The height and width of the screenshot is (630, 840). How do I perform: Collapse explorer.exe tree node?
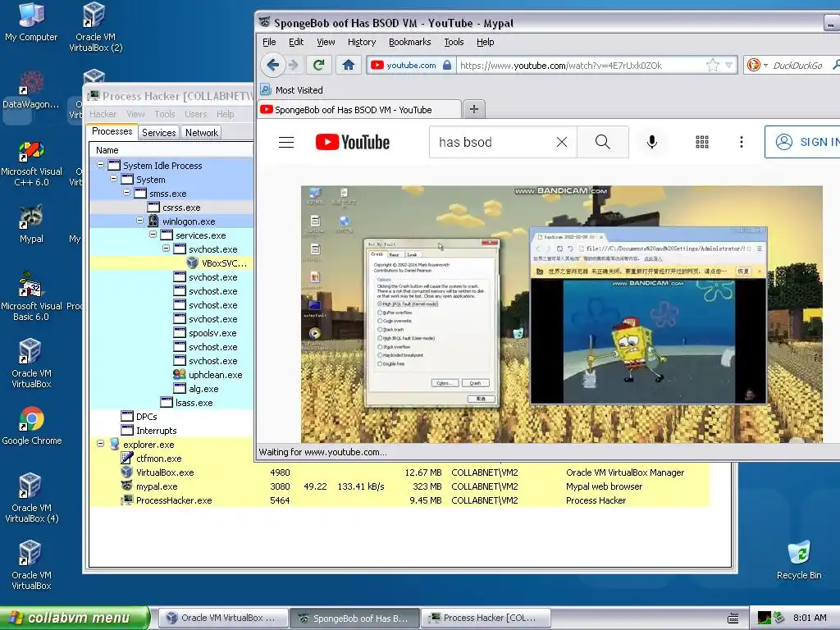pos(100,444)
